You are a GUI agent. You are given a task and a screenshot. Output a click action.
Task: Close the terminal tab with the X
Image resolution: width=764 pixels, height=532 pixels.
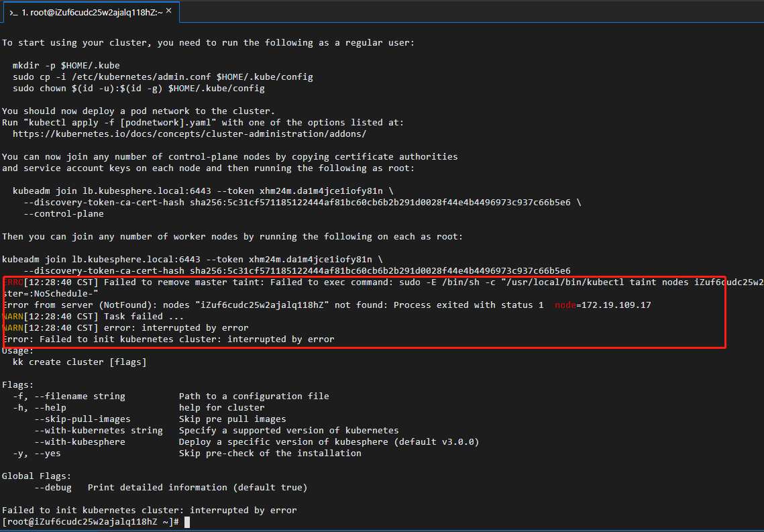point(168,11)
